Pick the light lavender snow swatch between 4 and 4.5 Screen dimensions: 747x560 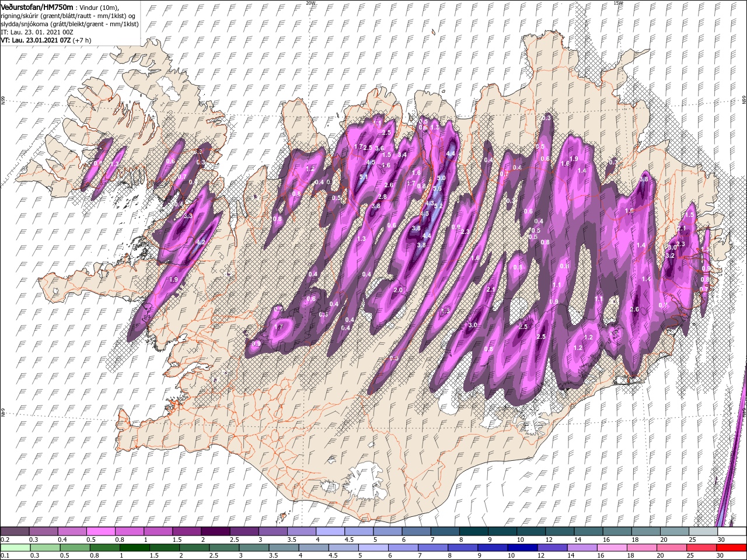(329, 531)
